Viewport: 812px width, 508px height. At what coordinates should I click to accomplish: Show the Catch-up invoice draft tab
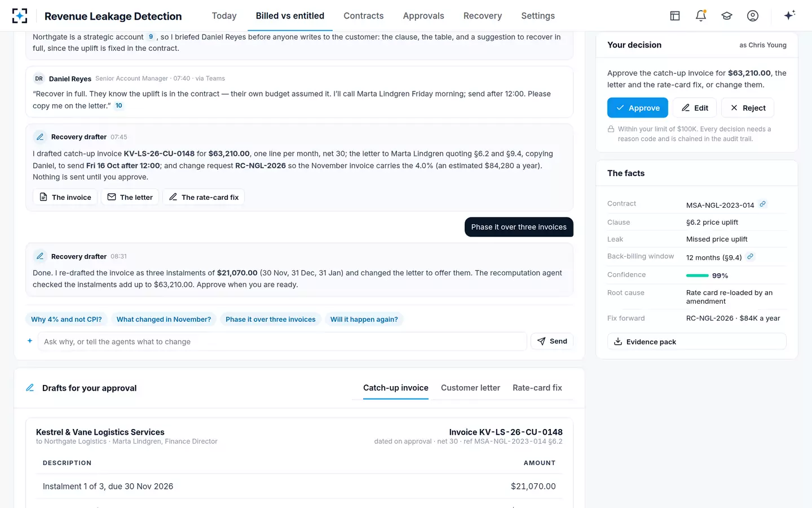point(396,388)
